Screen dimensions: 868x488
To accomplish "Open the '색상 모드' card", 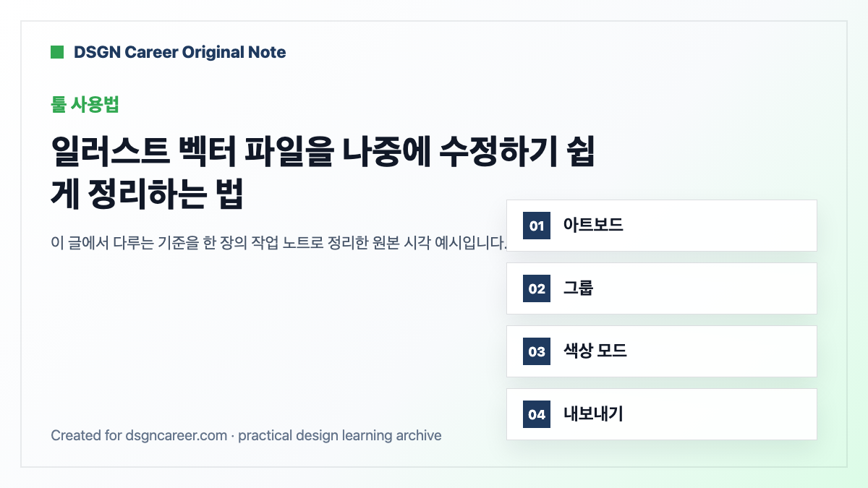I will tap(662, 351).
